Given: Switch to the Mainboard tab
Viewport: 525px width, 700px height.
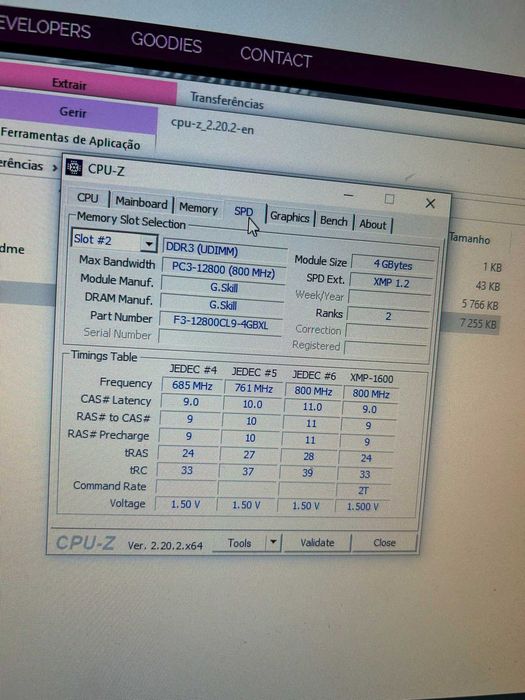Looking at the screenshot, I should click(x=141, y=203).
